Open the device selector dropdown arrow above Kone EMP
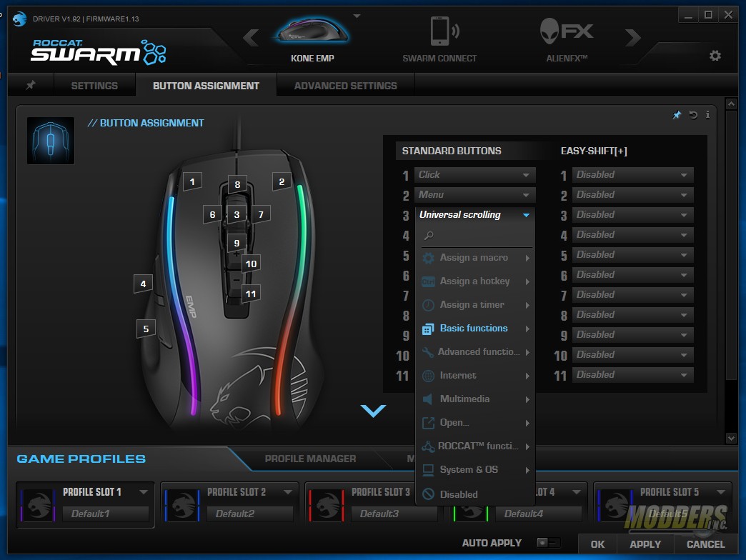746x560 pixels. (357, 16)
